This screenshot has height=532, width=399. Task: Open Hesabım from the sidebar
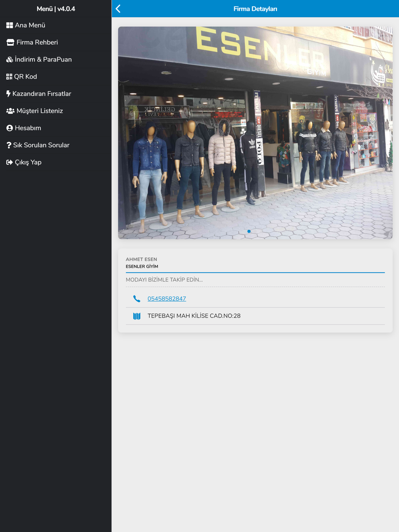(28, 128)
